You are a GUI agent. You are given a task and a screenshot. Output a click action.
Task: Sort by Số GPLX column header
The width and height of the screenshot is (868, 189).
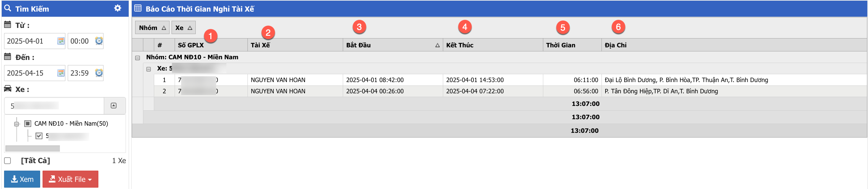point(211,45)
